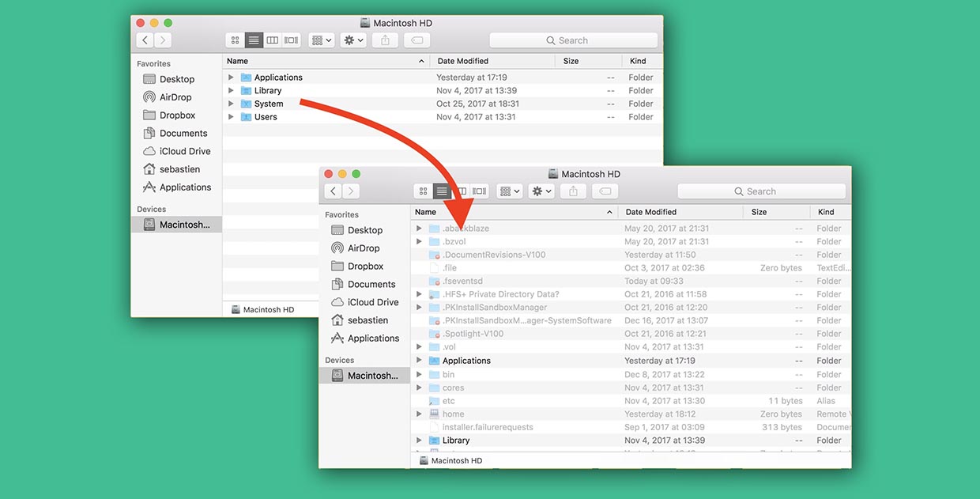
Task: Select Desktop in rear window sidebar
Action: [176, 79]
